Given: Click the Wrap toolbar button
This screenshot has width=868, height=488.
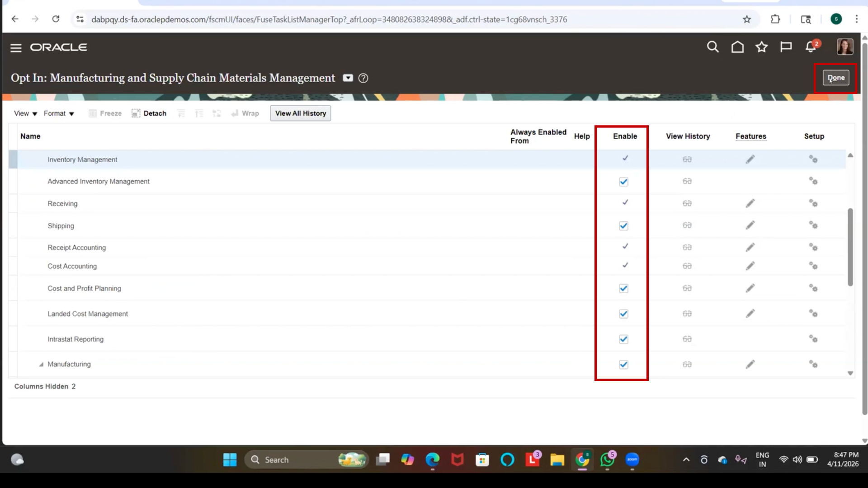Looking at the screenshot, I should pos(245,113).
